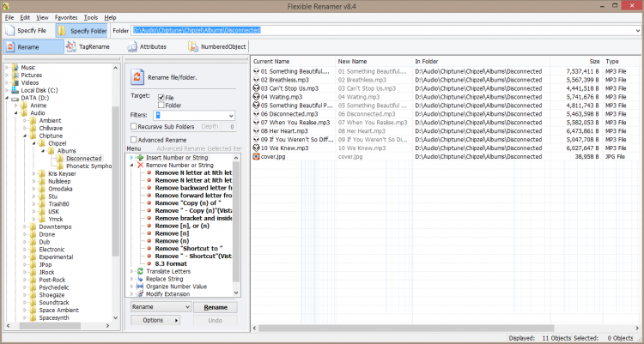
Task: Open the View menu
Action: (x=42, y=18)
